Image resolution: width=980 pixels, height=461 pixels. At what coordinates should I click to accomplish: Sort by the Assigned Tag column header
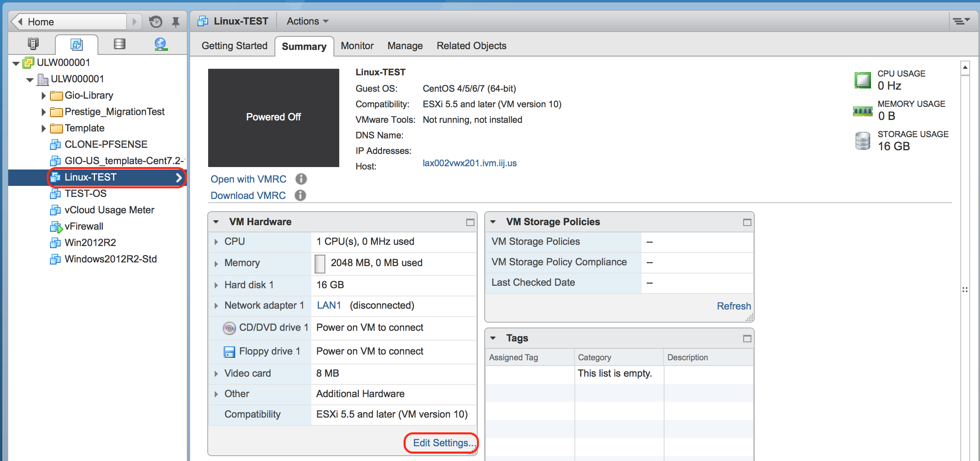click(x=529, y=357)
